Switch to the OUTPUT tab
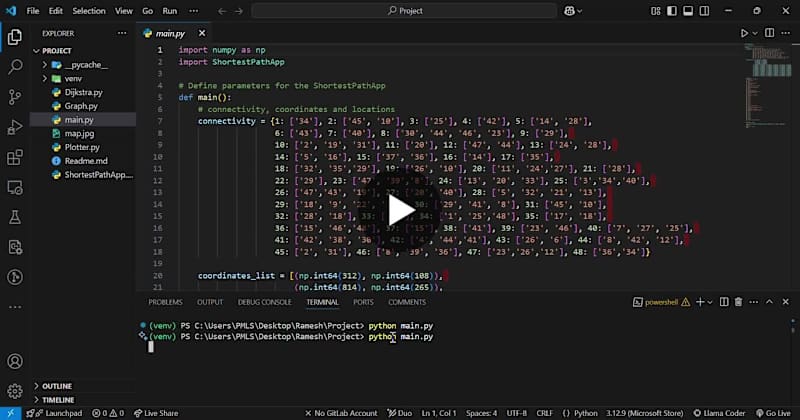The height and width of the screenshot is (420, 800). (x=210, y=302)
